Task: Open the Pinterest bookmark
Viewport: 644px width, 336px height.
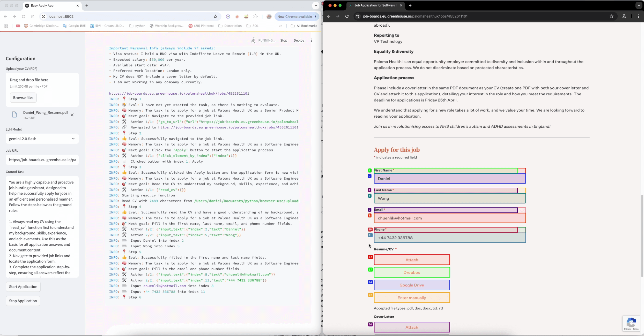Action: click(x=201, y=26)
